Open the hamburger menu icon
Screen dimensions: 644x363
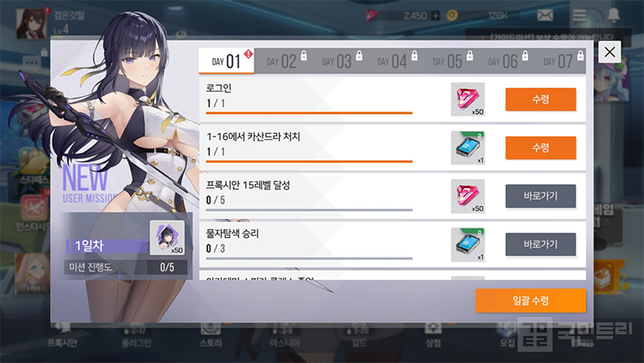click(x=580, y=16)
